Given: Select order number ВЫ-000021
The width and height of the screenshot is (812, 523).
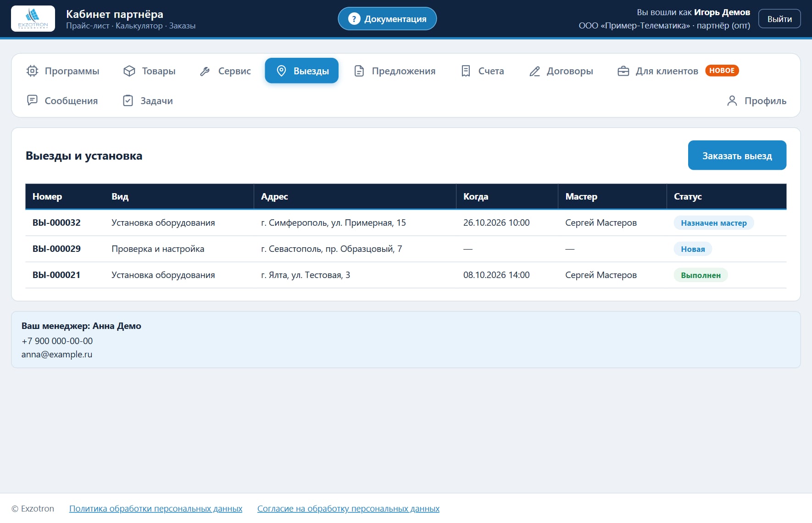Looking at the screenshot, I should [56, 275].
